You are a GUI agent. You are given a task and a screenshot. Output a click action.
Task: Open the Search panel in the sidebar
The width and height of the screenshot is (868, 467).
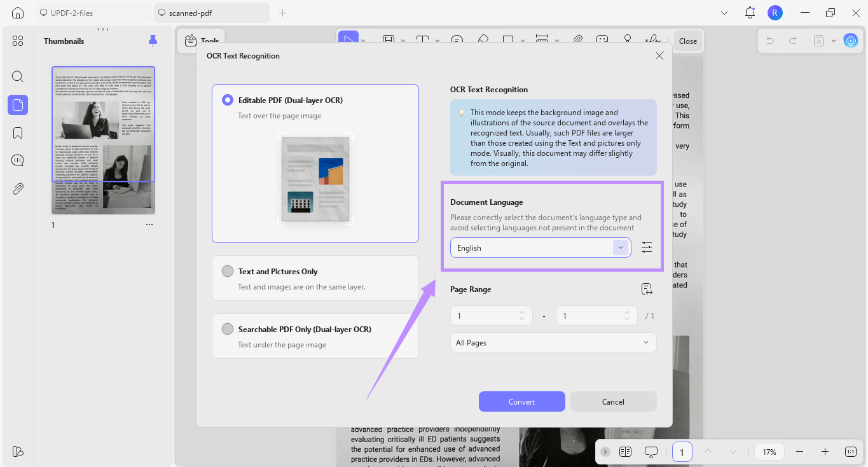click(17, 76)
